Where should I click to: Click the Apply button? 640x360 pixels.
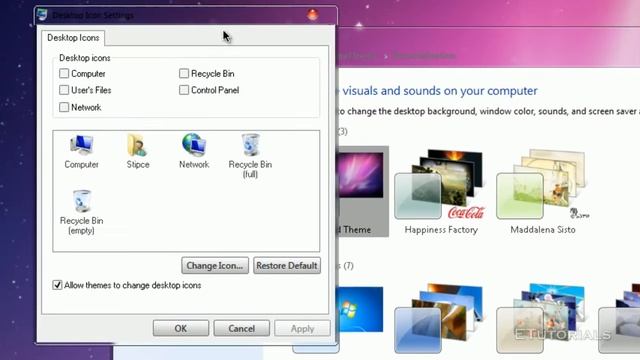[302, 328]
